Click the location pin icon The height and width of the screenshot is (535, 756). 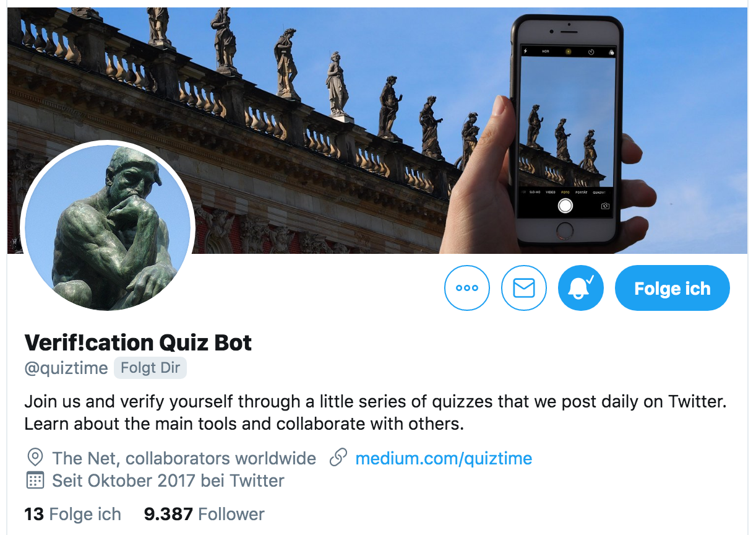coord(35,458)
